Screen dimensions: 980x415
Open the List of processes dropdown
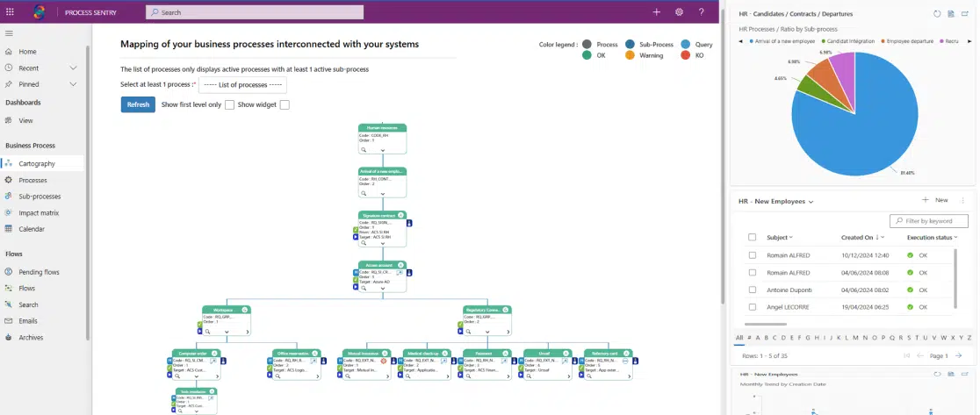pyautogui.click(x=242, y=84)
